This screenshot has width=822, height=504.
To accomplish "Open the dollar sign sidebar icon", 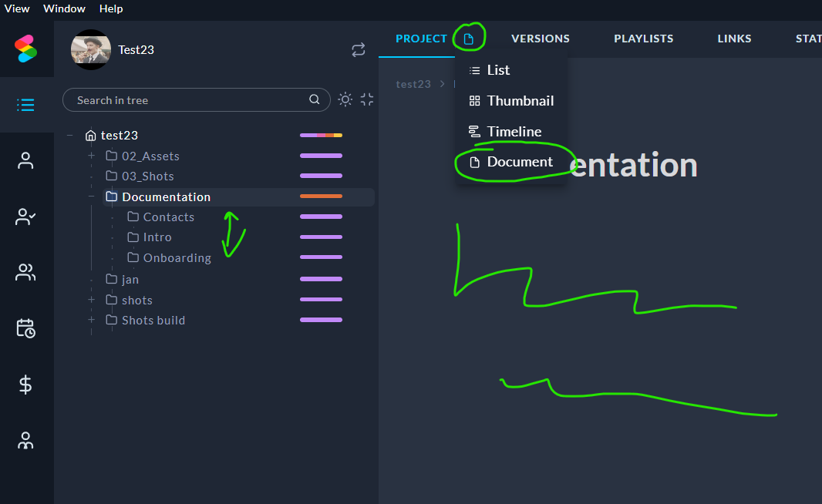I will (x=25, y=385).
